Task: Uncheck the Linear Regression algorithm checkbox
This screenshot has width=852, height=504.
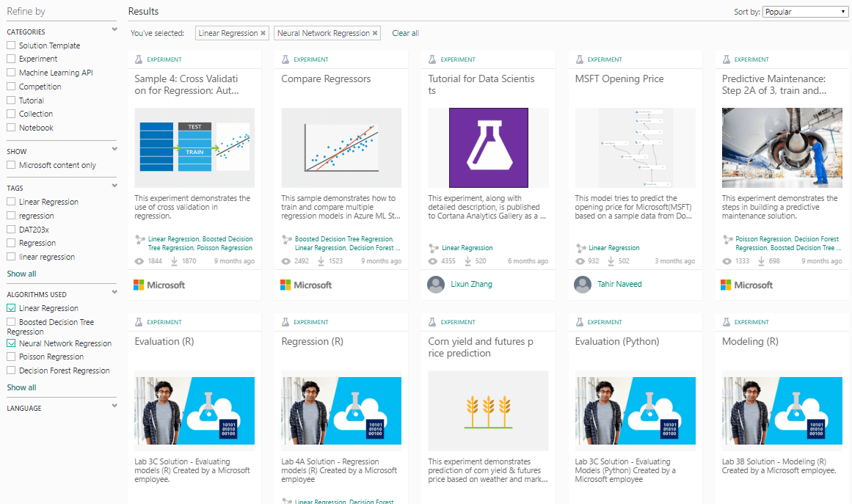Action: (x=12, y=309)
